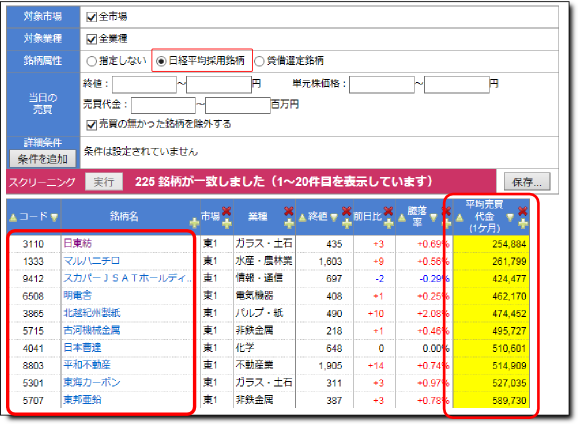
Task: Click green plus icon in 業種 header
Action: pos(289,223)
